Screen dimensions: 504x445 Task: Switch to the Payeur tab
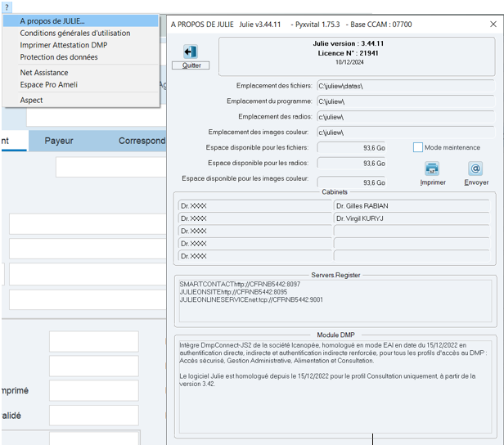point(59,141)
